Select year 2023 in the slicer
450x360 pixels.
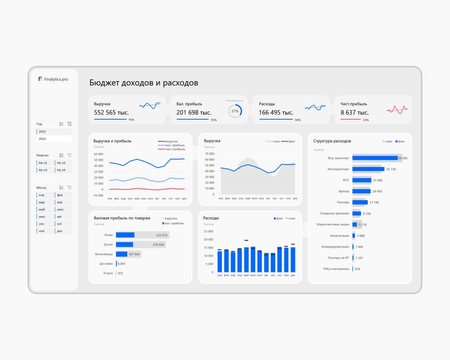pyautogui.click(x=54, y=139)
